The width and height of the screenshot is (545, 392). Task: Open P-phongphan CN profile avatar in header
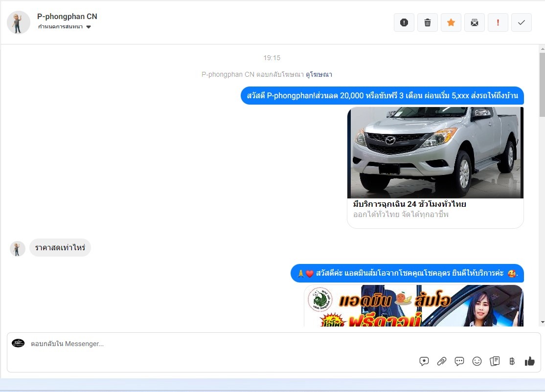[x=19, y=22]
